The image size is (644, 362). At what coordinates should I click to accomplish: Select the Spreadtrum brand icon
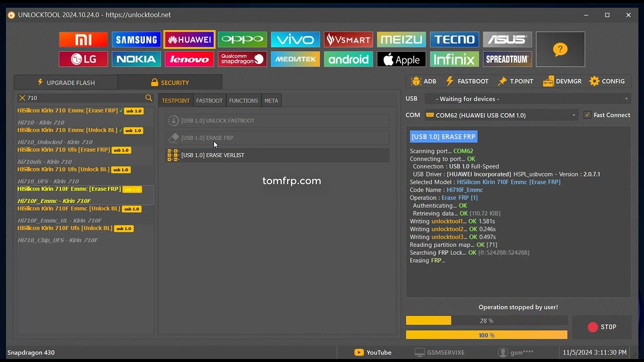(x=508, y=59)
